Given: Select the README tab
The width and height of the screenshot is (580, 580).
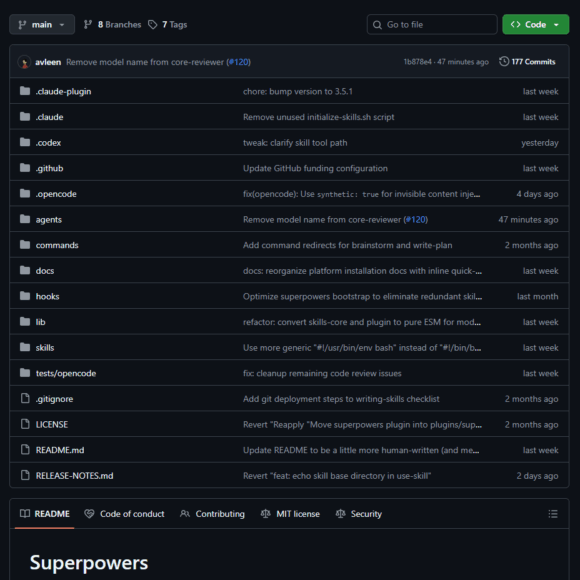Looking at the screenshot, I should pyautogui.click(x=45, y=514).
